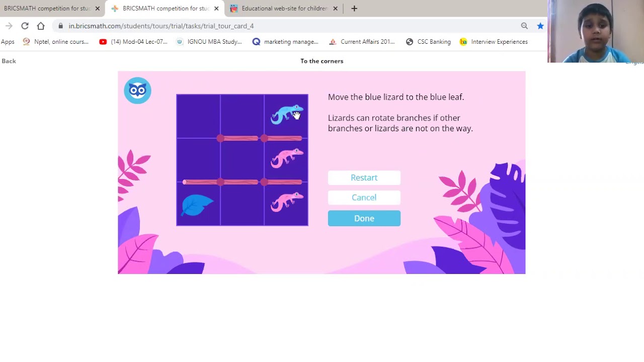Open the Current Affairs 201 bookmark

tap(362, 42)
